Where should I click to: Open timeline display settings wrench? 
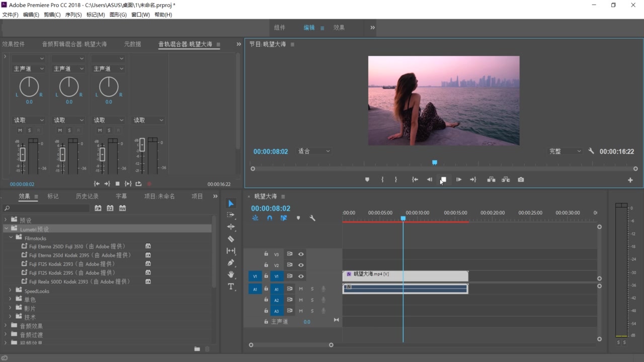tap(312, 218)
